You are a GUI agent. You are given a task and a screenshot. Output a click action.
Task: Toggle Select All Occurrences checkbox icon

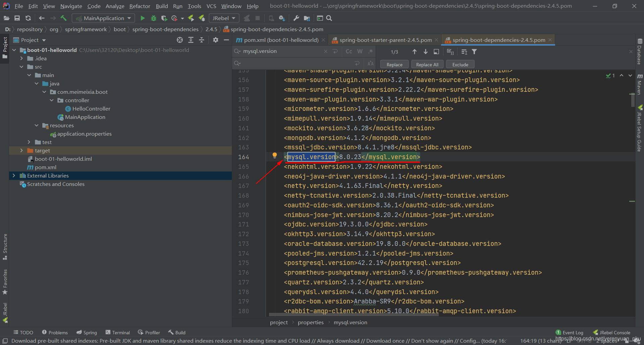click(450, 52)
